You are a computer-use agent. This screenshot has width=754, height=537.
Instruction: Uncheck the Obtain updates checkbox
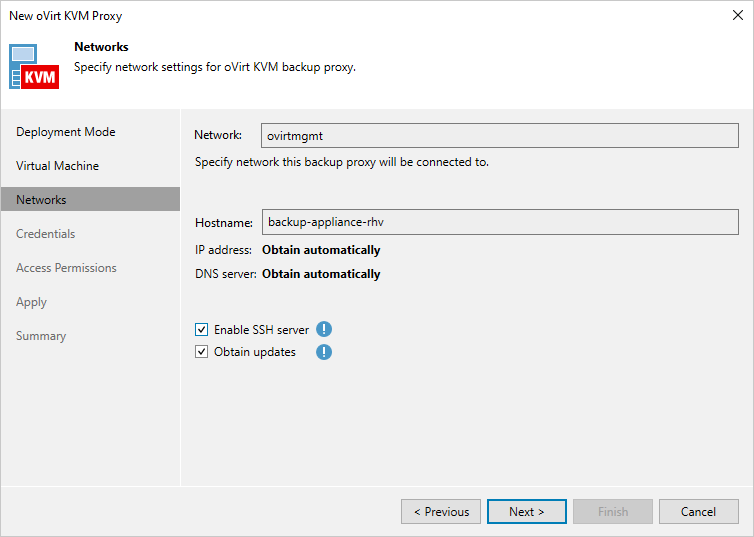coord(202,352)
